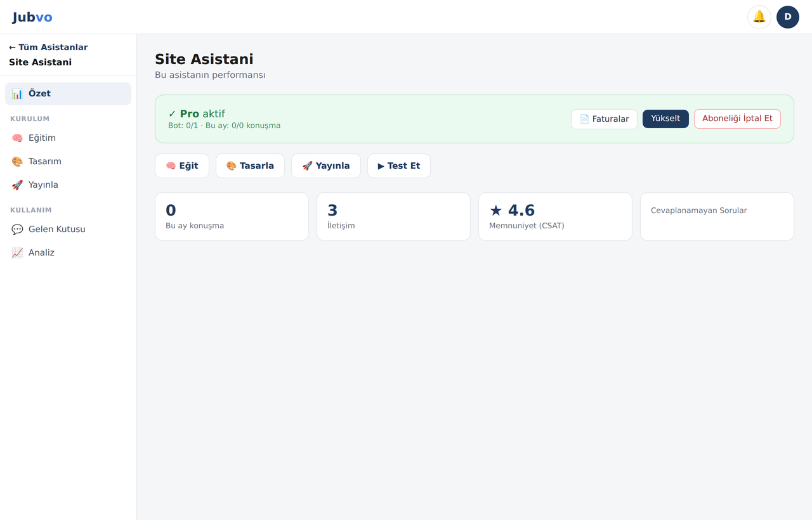The image size is (812, 520).
Task: Click the Yayınla quick action button
Action: (x=326, y=166)
